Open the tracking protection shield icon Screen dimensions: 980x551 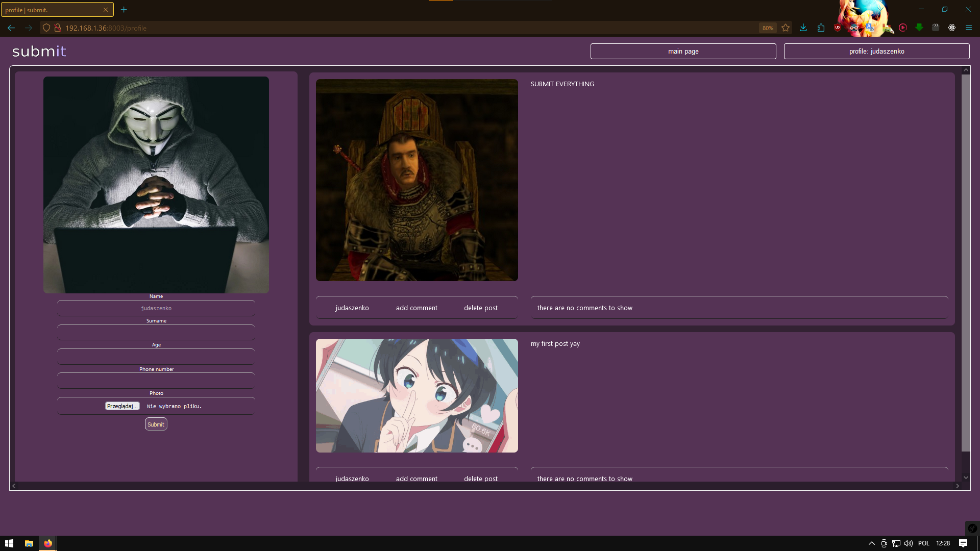point(46,28)
